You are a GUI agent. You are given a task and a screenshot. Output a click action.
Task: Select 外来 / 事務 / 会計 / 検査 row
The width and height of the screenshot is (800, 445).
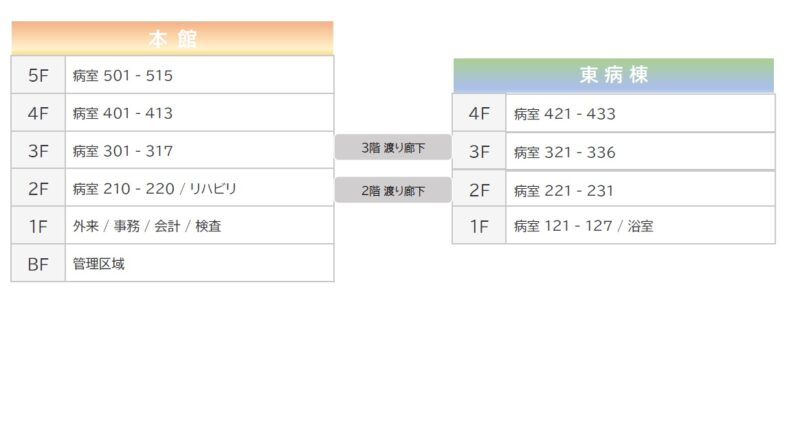point(199,226)
